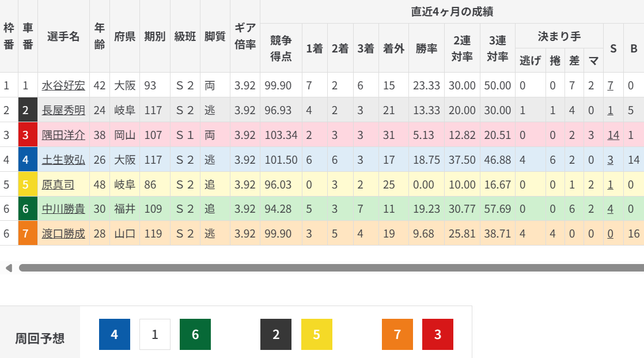This screenshot has width=644, height=358.
Task: Click green number 6 badge in 周回予想
Action: (x=195, y=334)
